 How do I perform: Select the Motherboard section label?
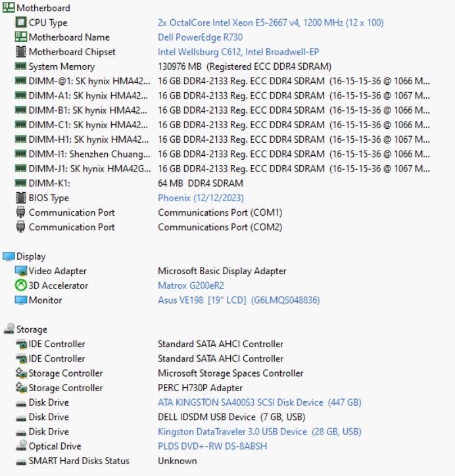(x=43, y=8)
